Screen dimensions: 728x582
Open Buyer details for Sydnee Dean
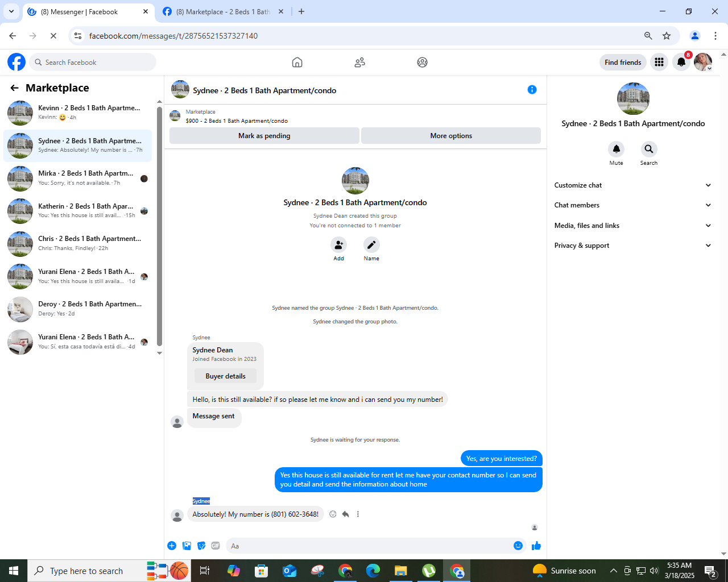[226, 376]
